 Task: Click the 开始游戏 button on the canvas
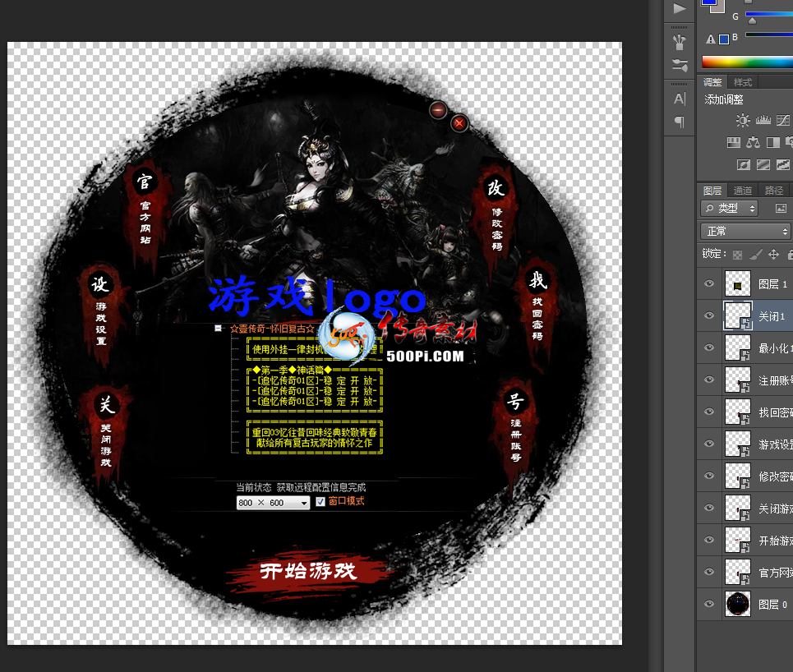click(308, 572)
